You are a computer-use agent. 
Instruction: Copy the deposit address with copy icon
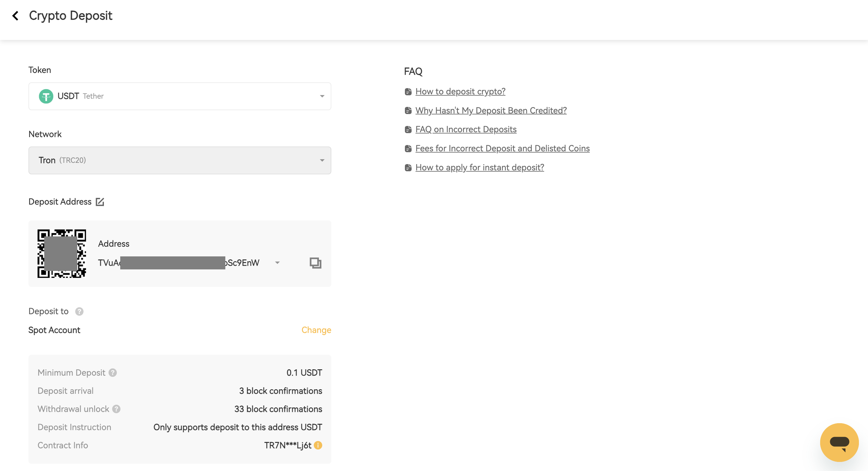[315, 263]
